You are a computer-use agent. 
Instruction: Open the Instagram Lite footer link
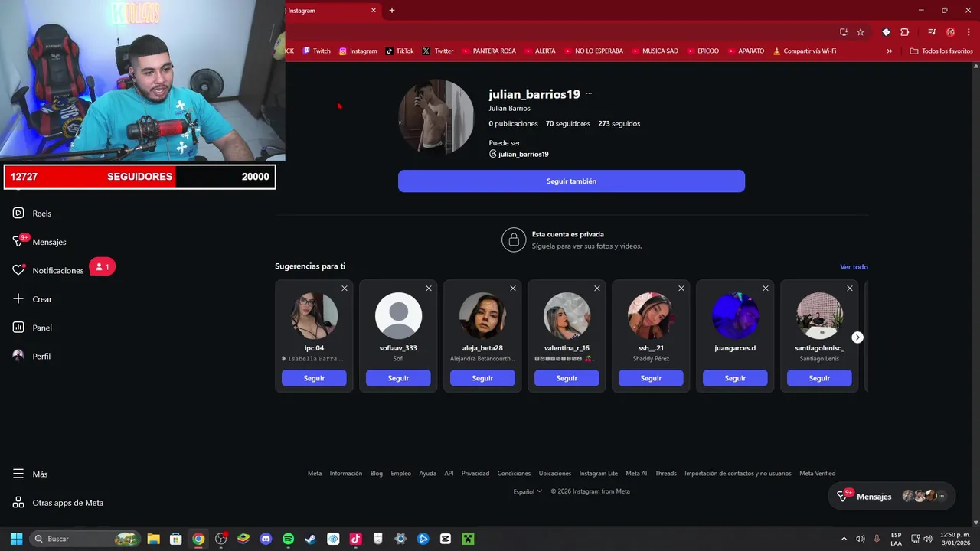click(598, 474)
